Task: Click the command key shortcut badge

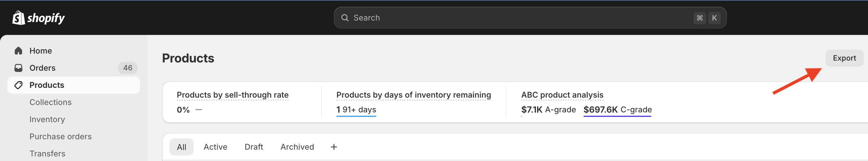Action: (x=699, y=18)
